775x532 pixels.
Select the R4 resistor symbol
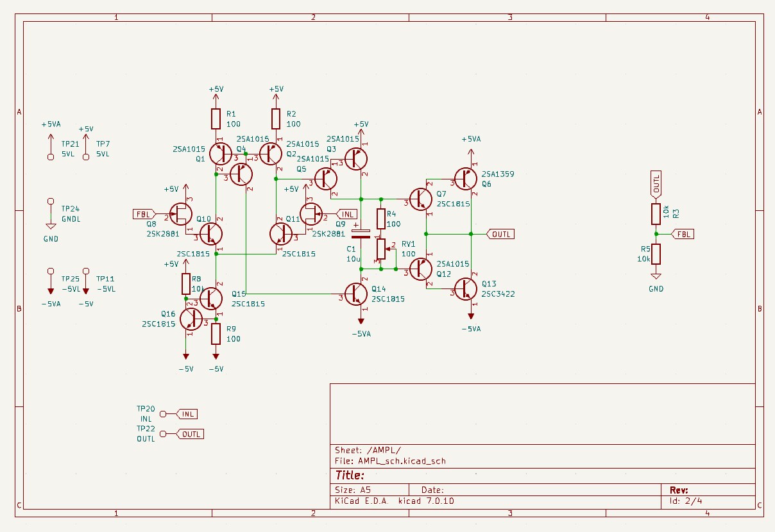(x=380, y=219)
